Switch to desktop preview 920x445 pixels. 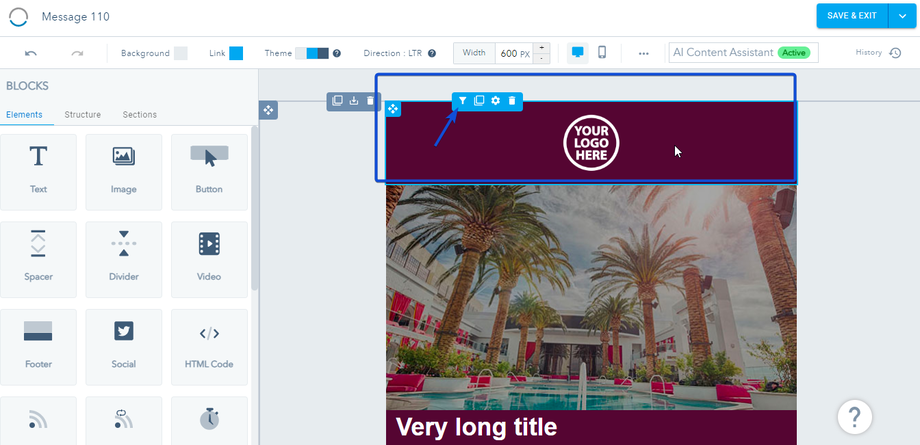pyautogui.click(x=578, y=53)
